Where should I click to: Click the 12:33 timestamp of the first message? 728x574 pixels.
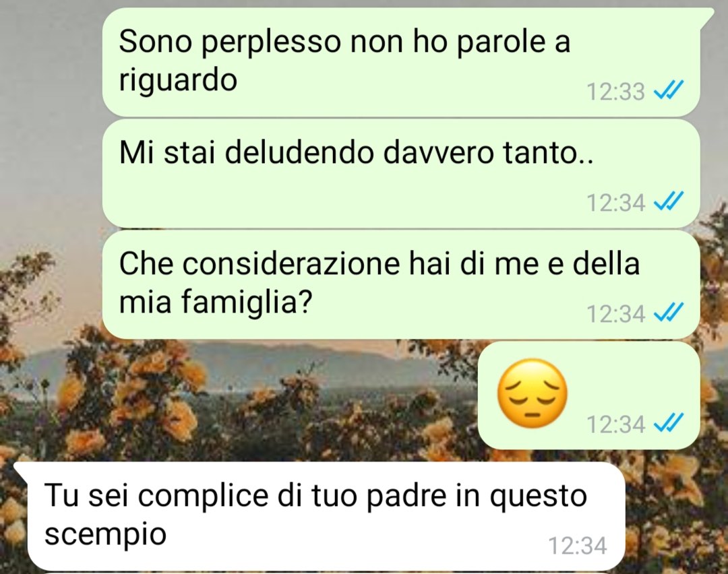coord(615,92)
